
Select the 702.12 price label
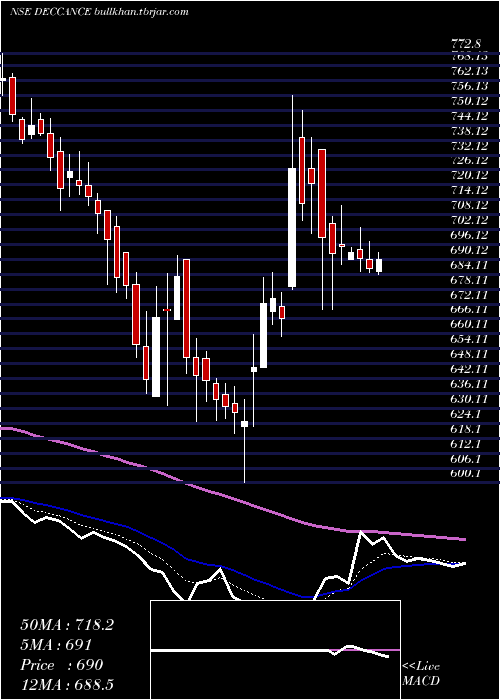point(469,220)
